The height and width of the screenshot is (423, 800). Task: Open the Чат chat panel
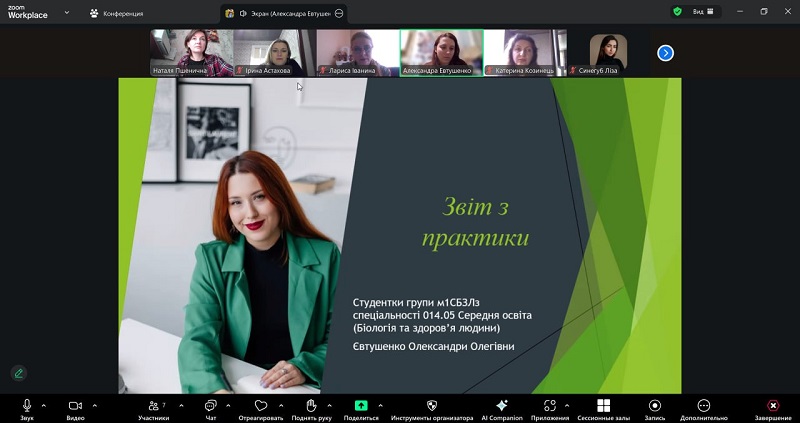point(211,406)
